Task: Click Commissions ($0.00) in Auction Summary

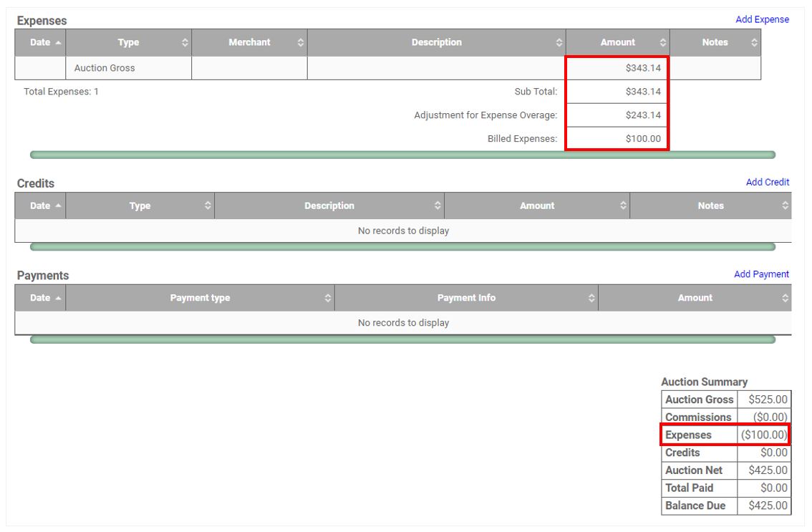Action: click(726, 417)
